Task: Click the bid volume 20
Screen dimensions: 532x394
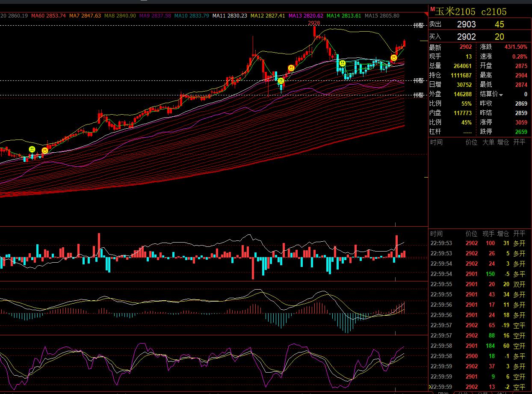Action: (x=499, y=37)
